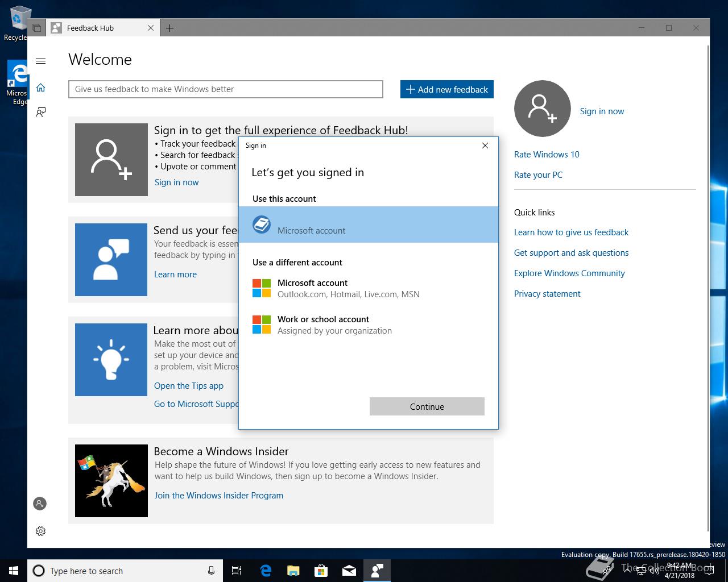Open account icon at sidebar bottom
Screen dimensions: 728x582
pyautogui.click(x=40, y=504)
